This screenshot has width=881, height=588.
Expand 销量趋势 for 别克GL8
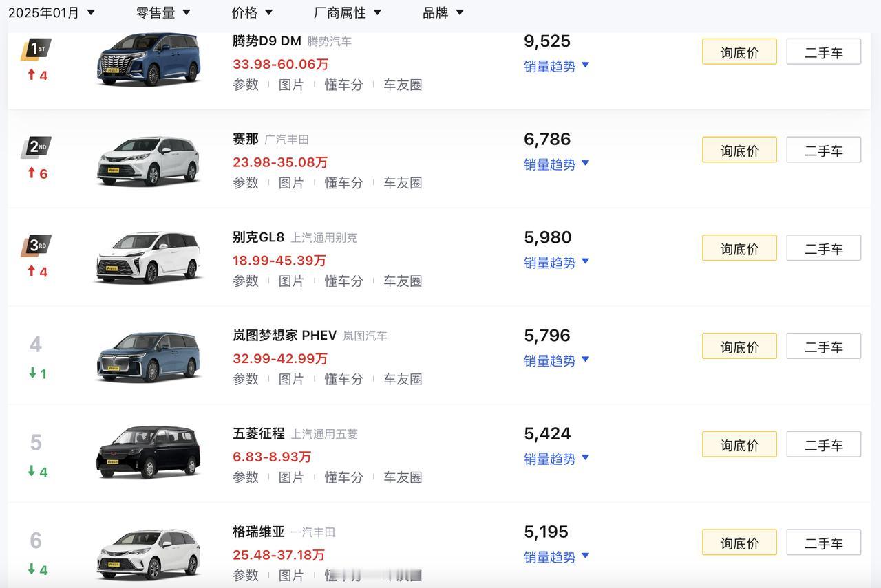click(x=556, y=263)
